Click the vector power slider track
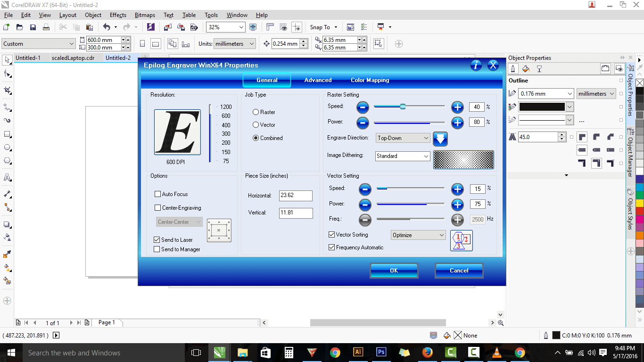The height and width of the screenshot is (362, 644). 410,204
